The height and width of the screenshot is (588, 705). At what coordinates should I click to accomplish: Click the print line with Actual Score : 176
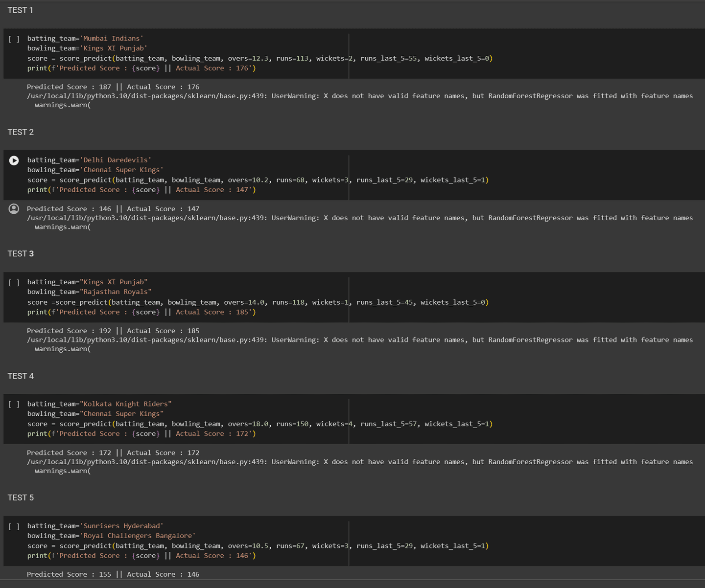[141, 68]
